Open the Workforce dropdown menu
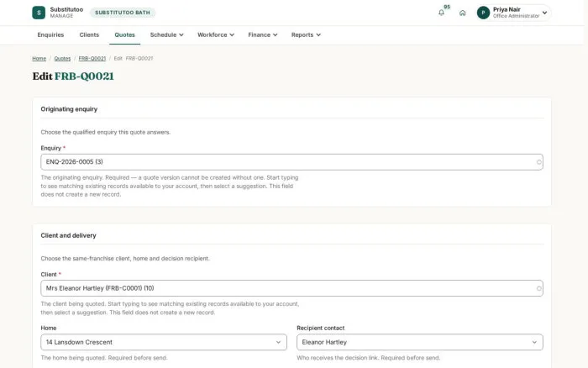The height and width of the screenshot is (368, 588). click(216, 35)
